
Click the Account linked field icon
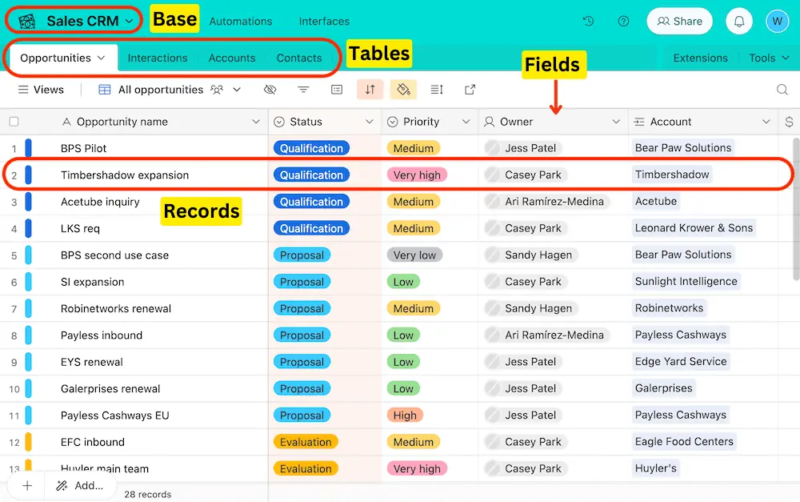tap(639, 122)
